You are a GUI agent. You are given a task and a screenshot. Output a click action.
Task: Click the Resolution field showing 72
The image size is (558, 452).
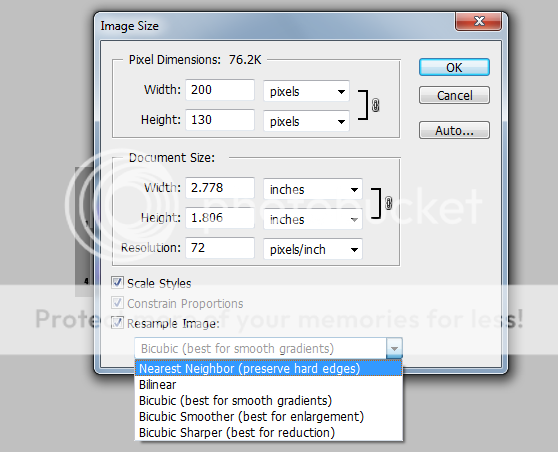(220, 248)
